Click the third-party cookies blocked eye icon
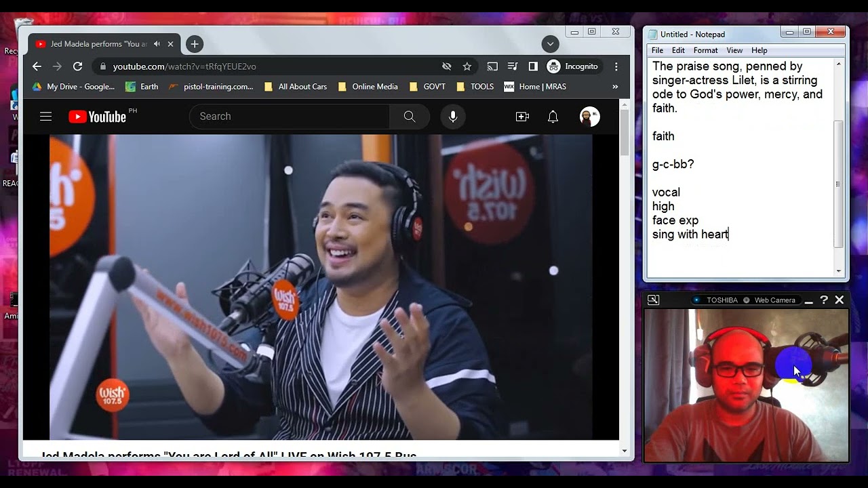 [446, 66]
